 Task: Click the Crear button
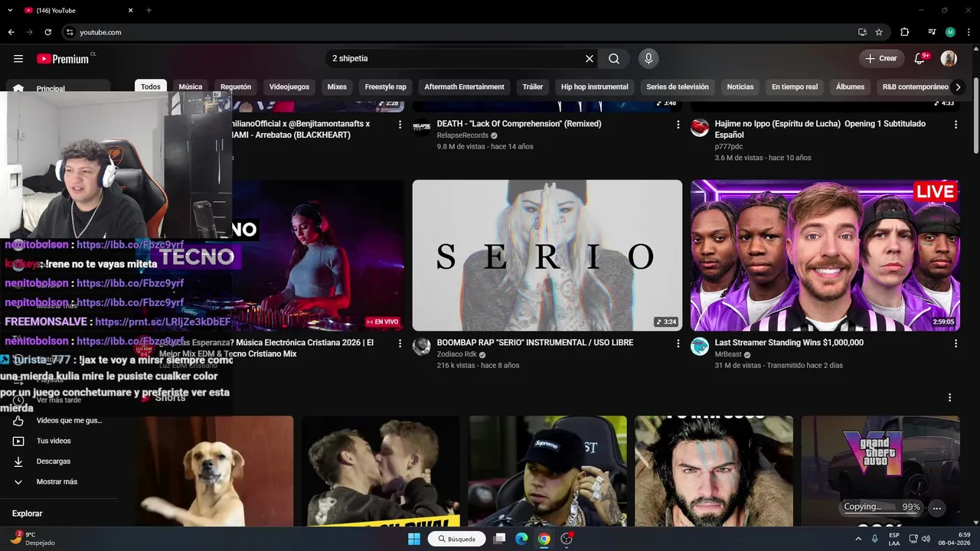(x=881, y=58)
